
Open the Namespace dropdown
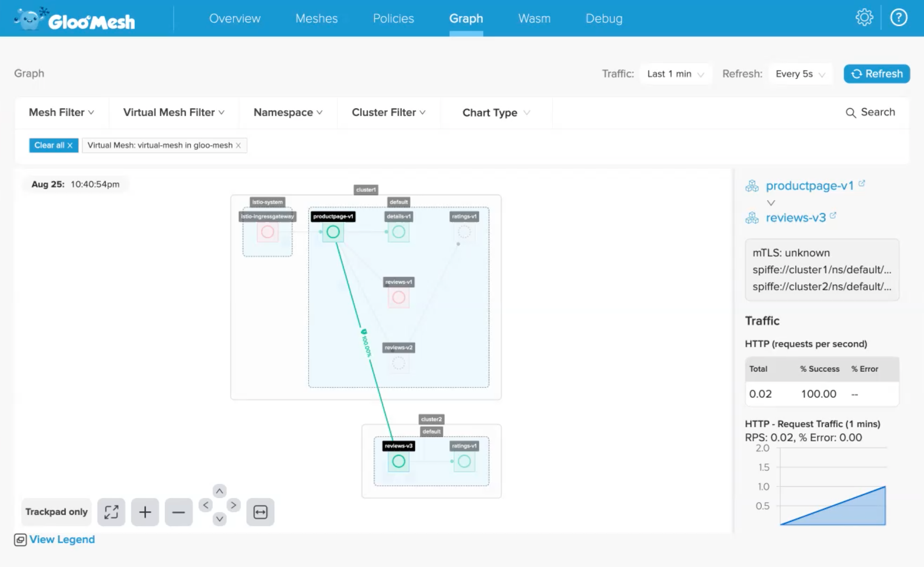tap(288, 112)
